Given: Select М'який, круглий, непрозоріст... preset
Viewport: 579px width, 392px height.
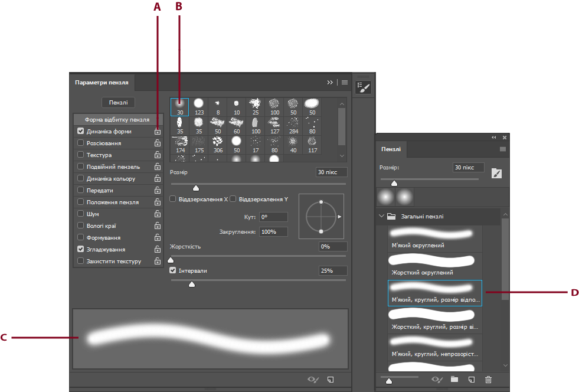Looking at the screenshot, I should click(x=435, y=347).
